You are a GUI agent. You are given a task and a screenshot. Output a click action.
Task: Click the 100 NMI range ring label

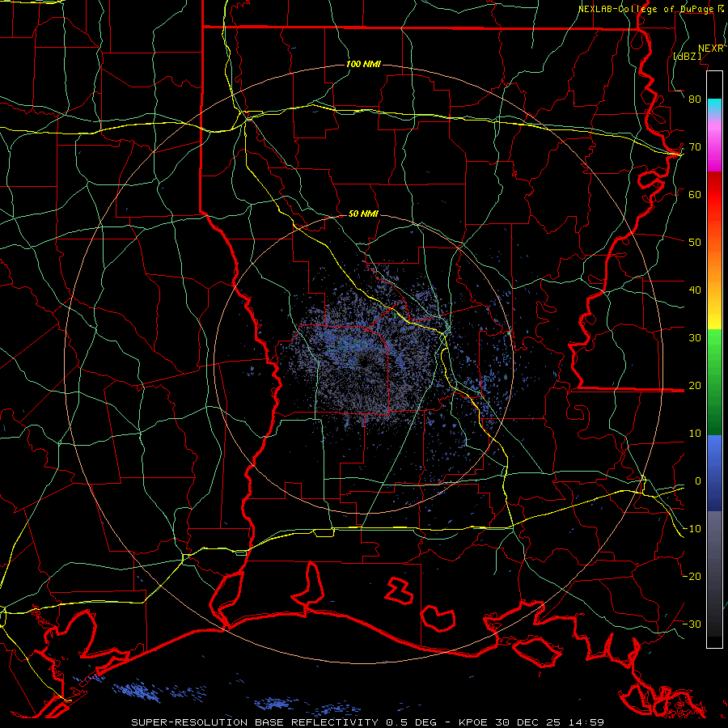363,64
